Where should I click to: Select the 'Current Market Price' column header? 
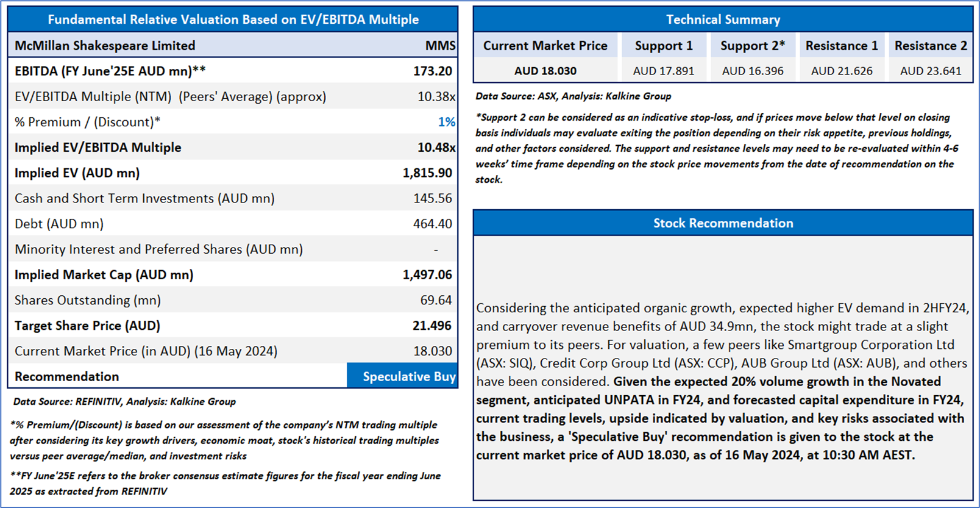tap(545, 46)
